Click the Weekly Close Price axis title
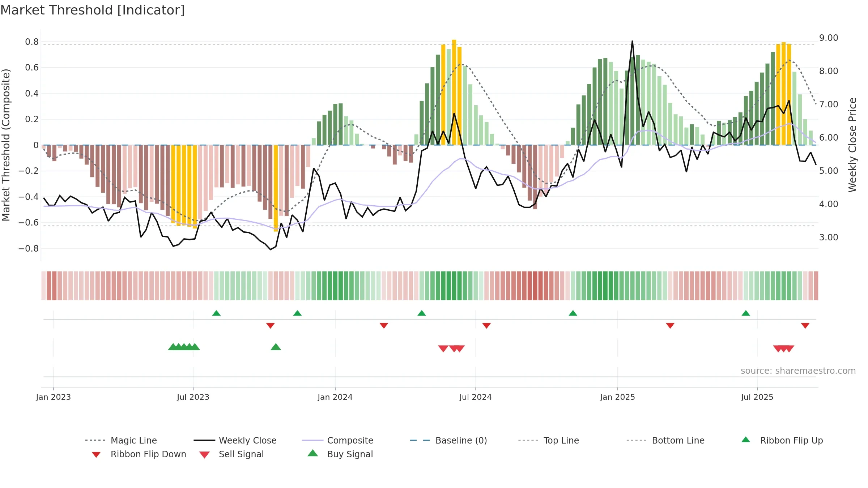 pos(852,145)
